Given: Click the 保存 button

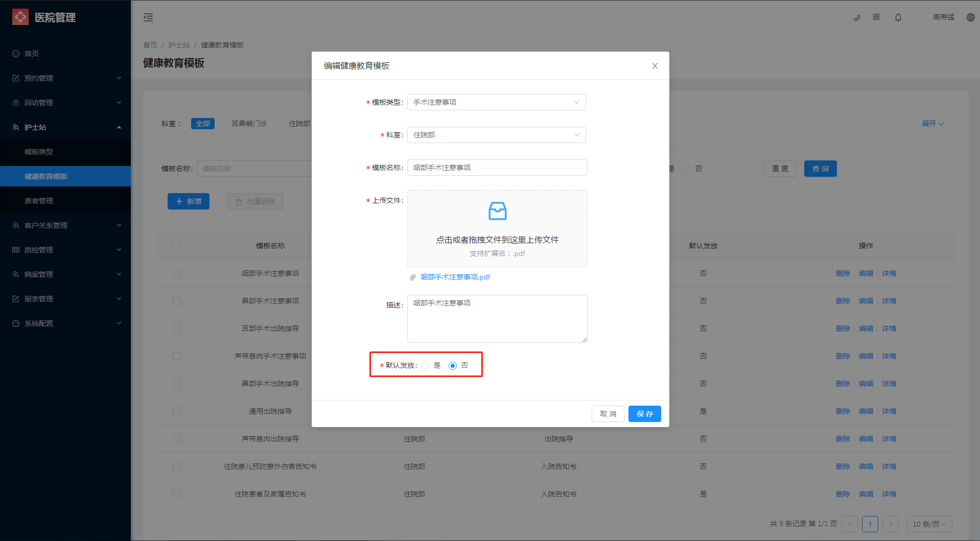Looking at the screenshot, I should pos(645,414).
